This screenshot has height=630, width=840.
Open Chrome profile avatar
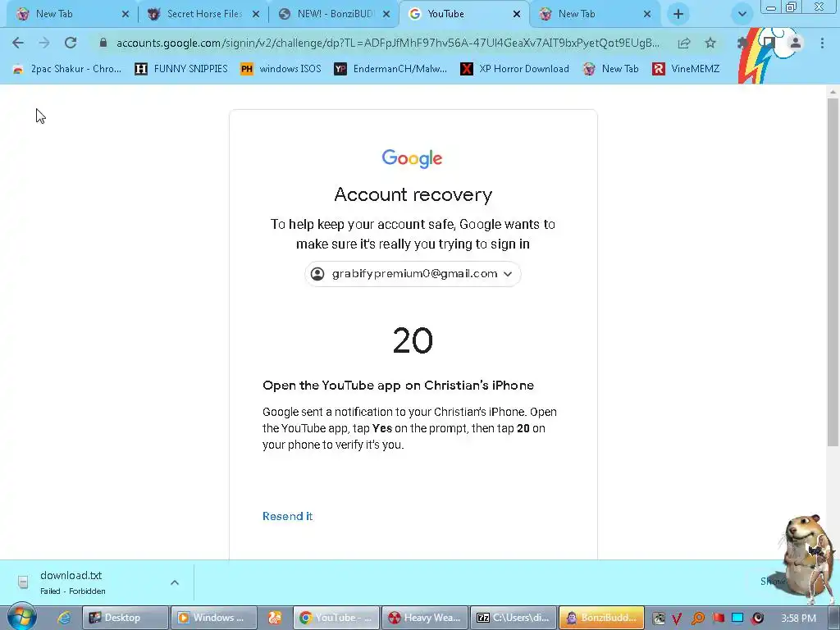coord(796,43)
